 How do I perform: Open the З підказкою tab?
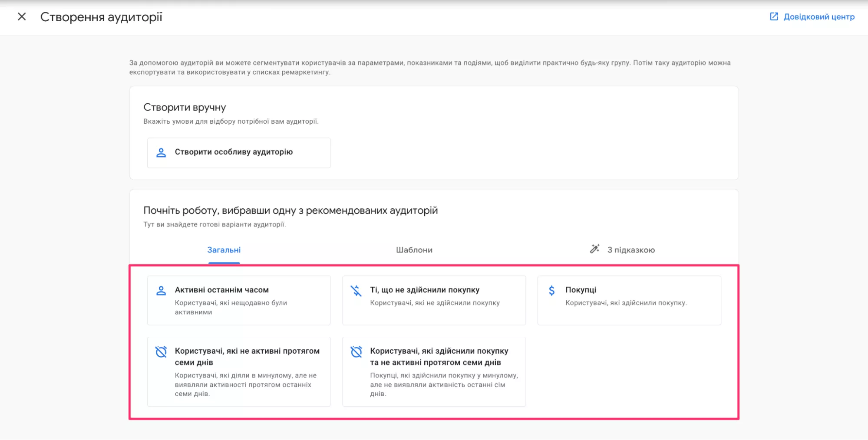click(630, 250)
